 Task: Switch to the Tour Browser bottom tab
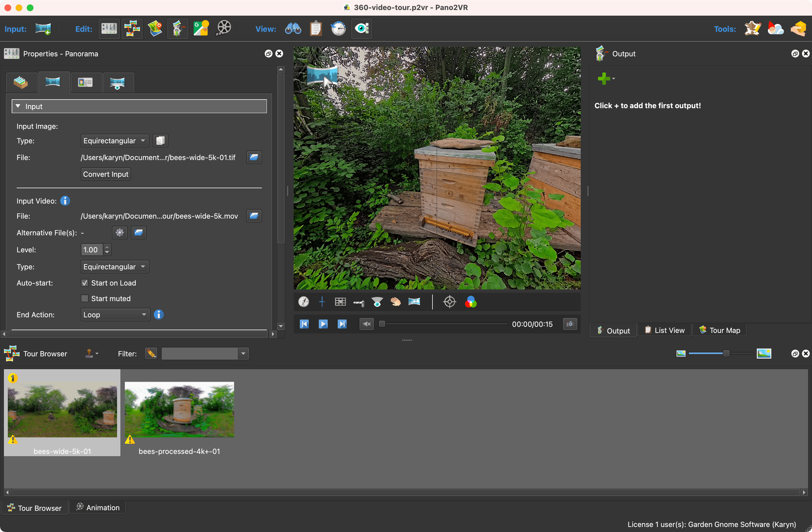35,508
